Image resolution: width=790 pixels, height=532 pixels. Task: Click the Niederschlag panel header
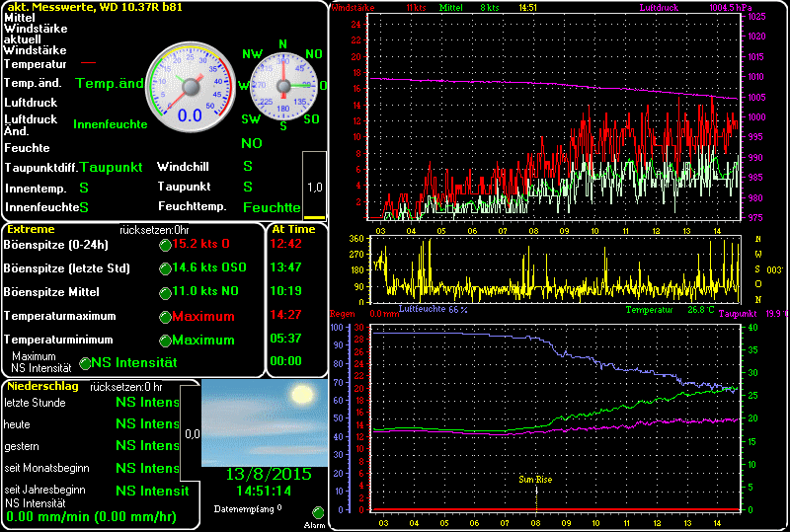[41, 386]
